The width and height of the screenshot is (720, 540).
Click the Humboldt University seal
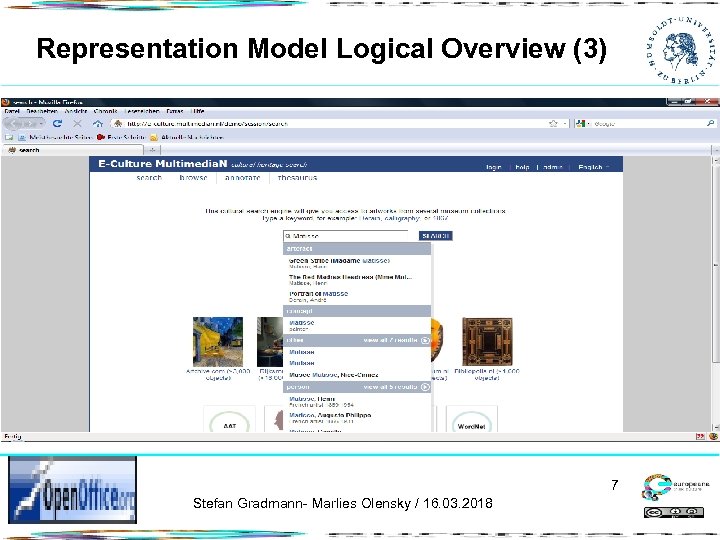(681, 50)
